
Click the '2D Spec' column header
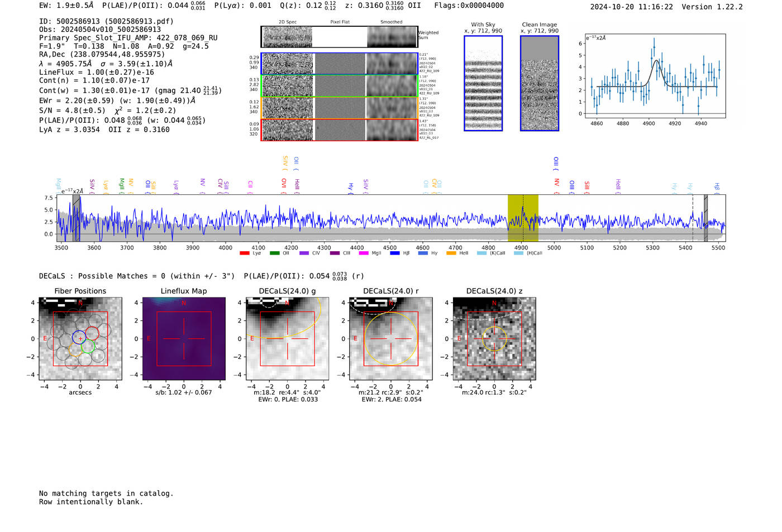point(288,22)
